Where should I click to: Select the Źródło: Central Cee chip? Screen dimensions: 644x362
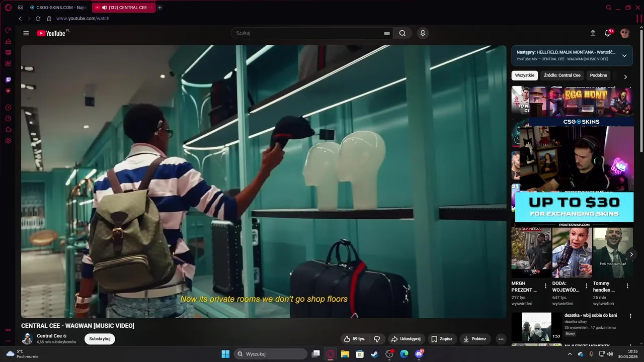(x=562, y=75)
